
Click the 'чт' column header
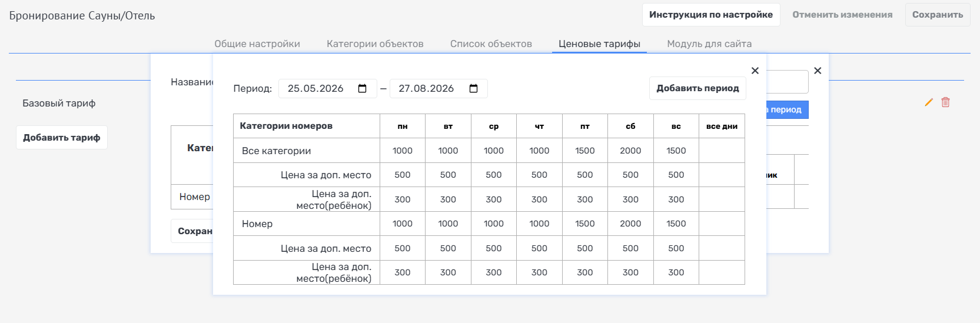tap(540, 126)
